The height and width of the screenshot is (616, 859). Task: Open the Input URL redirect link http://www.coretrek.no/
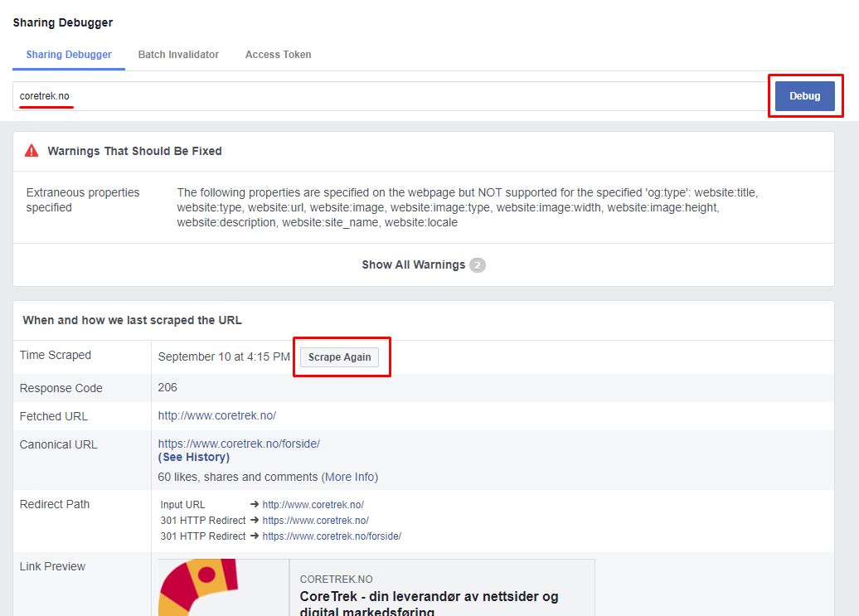click(313, 504)
